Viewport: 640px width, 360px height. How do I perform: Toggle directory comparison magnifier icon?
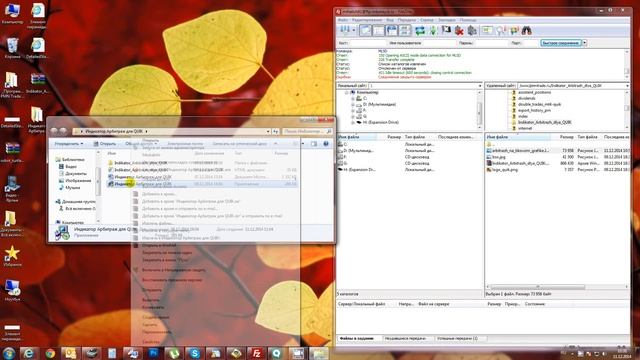pos(501,31)
